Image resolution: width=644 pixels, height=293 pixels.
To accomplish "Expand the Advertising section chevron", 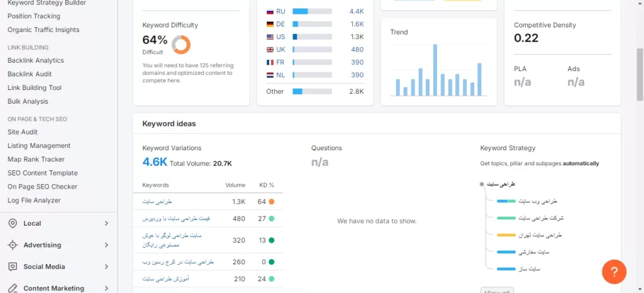I will 106,245.
